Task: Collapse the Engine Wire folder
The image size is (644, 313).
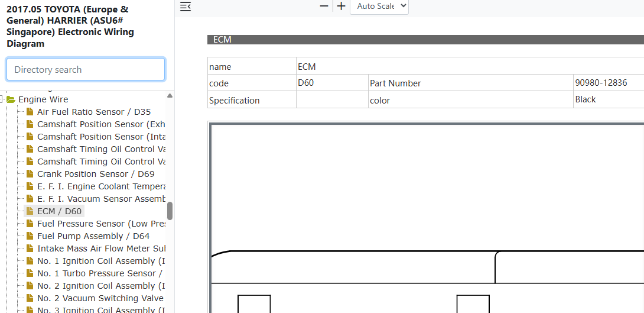Action: pyautogui.click(x=1, y=99)
